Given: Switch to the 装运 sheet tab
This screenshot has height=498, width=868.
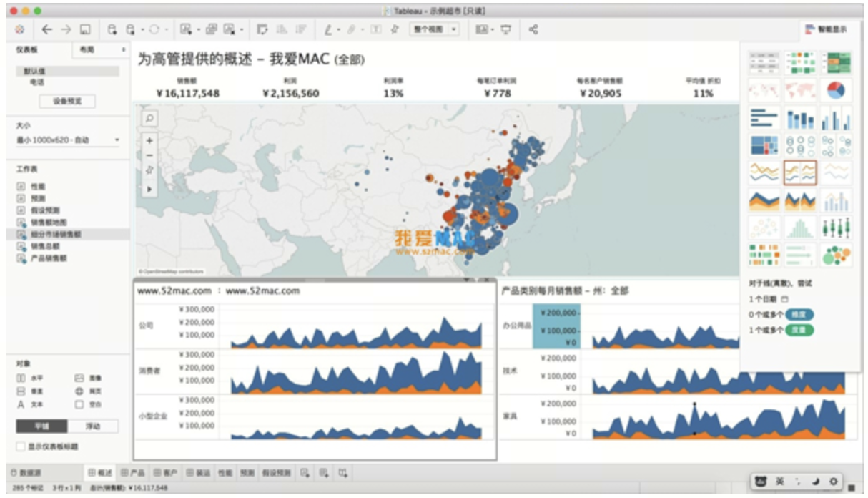Looking at the screenshot, I should [x=198, y=473].
